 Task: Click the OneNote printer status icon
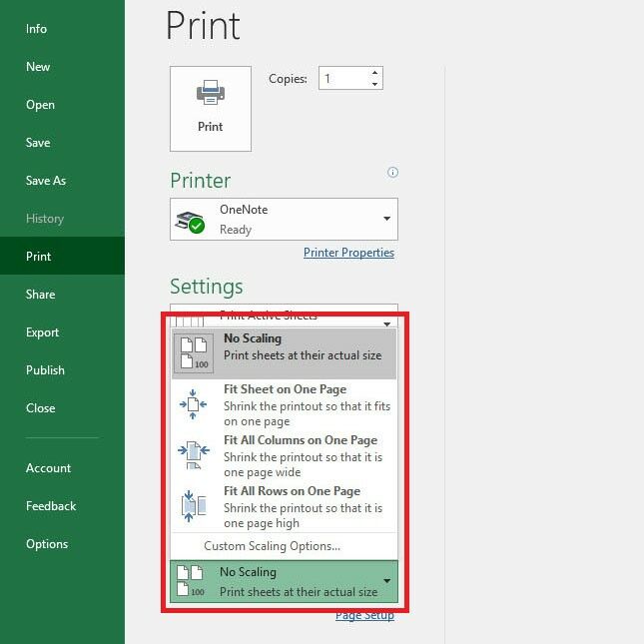point(190,222)
